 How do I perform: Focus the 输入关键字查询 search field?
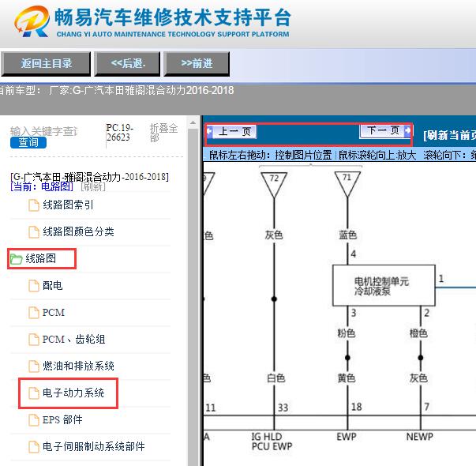(x=44, y=131)
